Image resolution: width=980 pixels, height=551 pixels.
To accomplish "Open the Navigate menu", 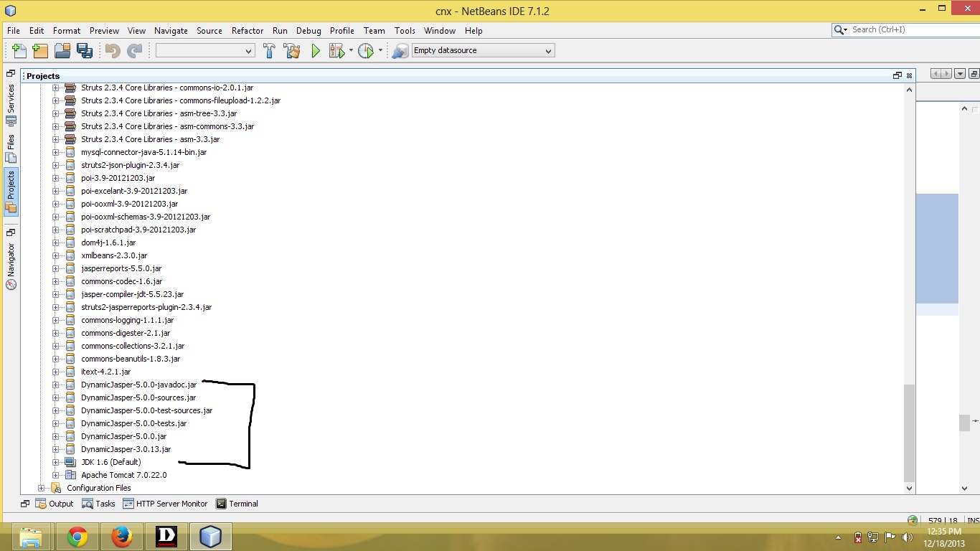I will (171, 31).
